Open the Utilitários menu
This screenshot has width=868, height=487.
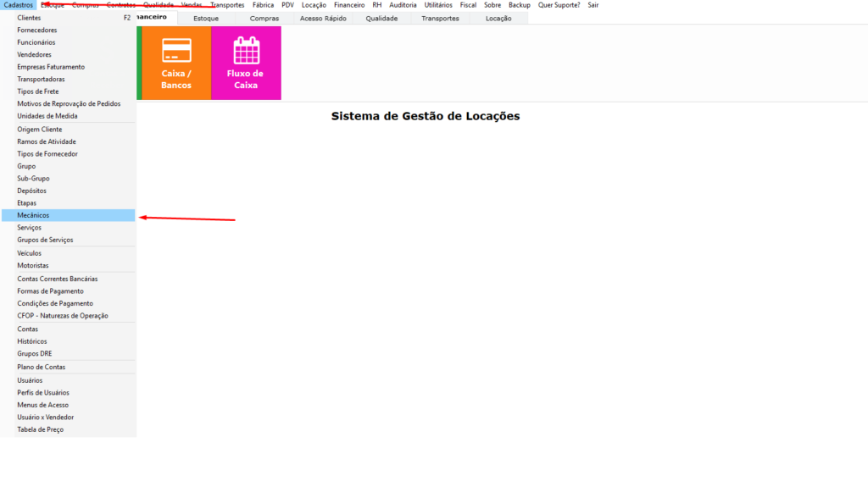tap(438, 5)
